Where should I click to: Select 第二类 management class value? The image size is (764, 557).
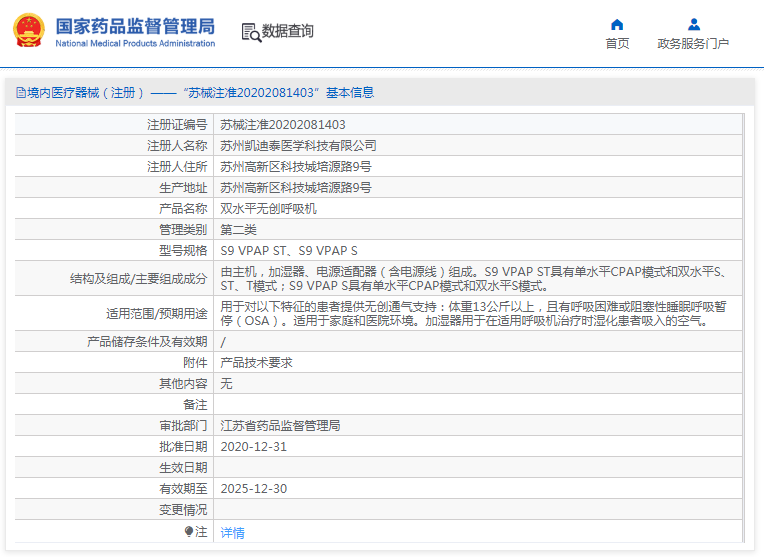point(238,230)
